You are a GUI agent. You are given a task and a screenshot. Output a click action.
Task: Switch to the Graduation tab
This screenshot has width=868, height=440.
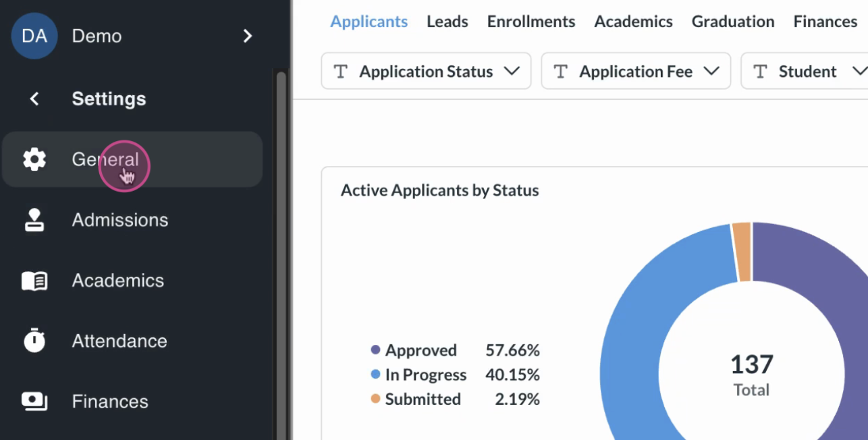click(x=733, y=22)
